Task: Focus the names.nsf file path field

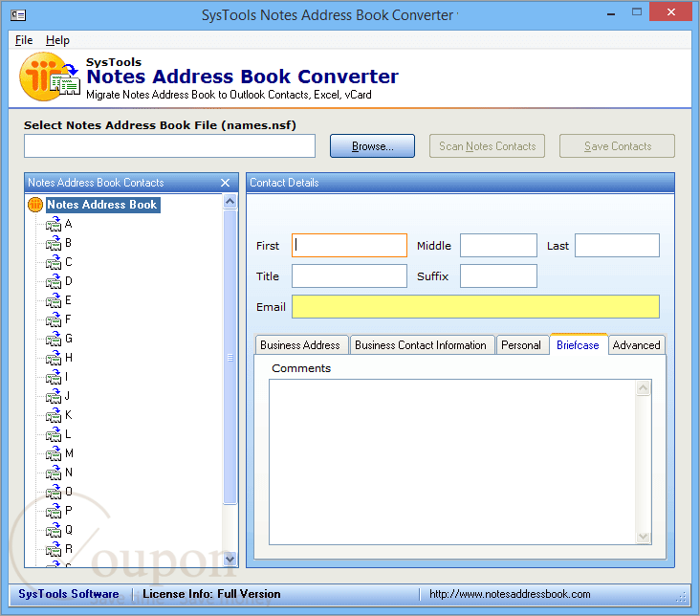Action: (x=169, y=146)
